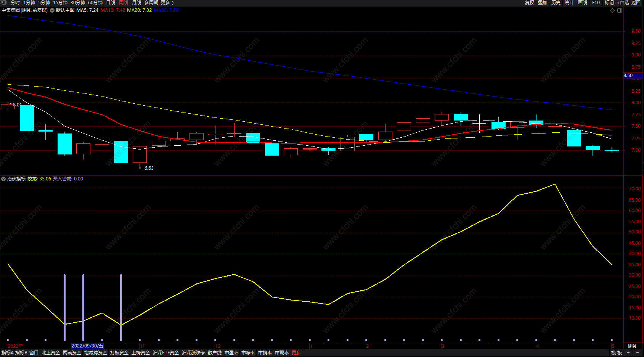Open the 默认主图 indicator dropdown arrow

click(52, 10)
